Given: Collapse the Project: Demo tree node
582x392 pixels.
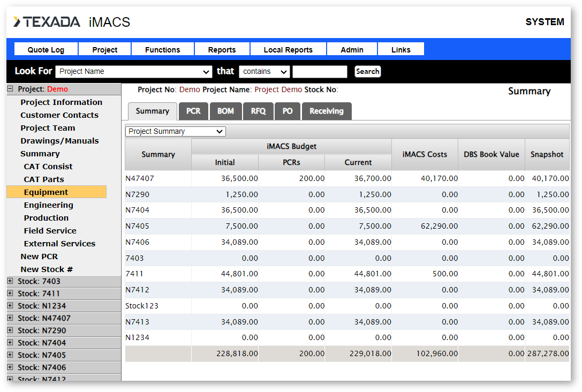Looking at the screenshot, I should [x=10, y=89].
